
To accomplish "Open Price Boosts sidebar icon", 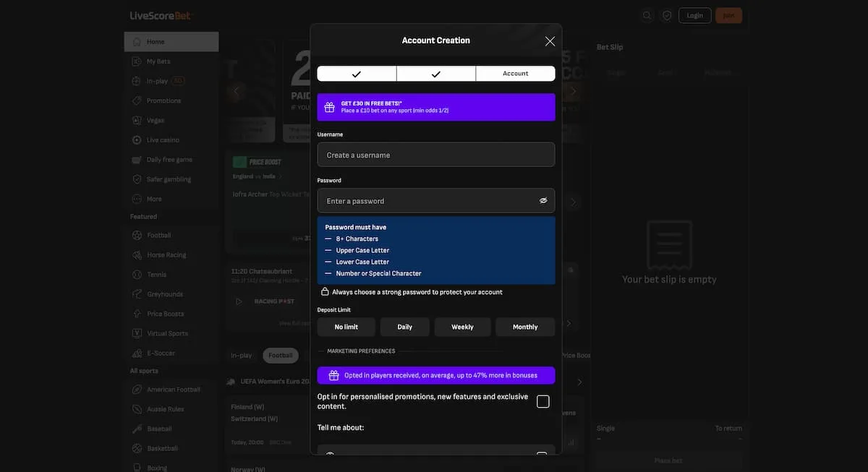I will pyautogui.click(x=137, y=314).
